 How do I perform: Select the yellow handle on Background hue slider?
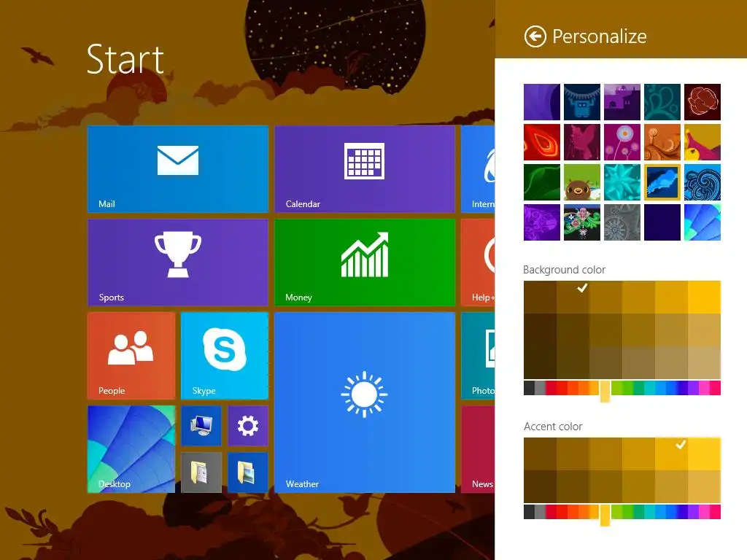[605, 392]
